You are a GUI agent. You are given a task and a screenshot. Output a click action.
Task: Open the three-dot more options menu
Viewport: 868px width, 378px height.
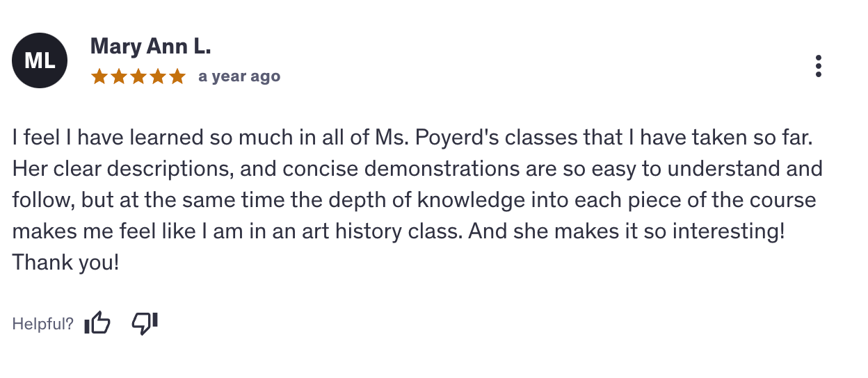819,66
